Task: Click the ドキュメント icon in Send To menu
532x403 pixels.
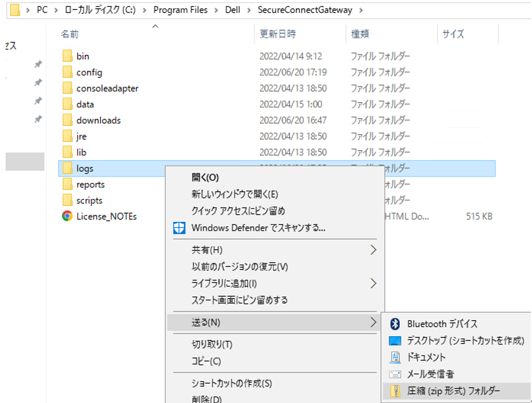Action: click(x=394, y=356)
